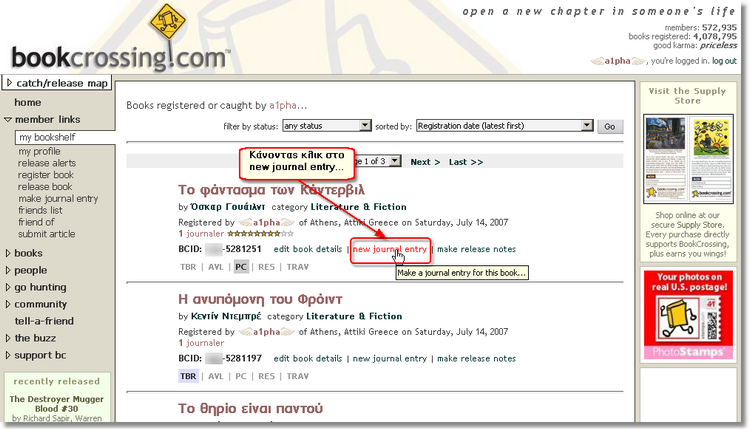Screen dimensions: 750x431
Task: Toggle PC status for the first book
Action: tap(241, 267)
